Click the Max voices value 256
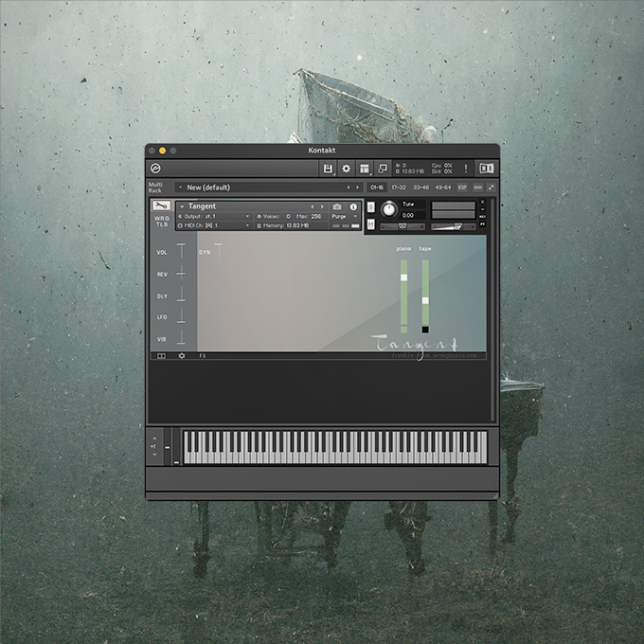 click(x=315, y=217)
